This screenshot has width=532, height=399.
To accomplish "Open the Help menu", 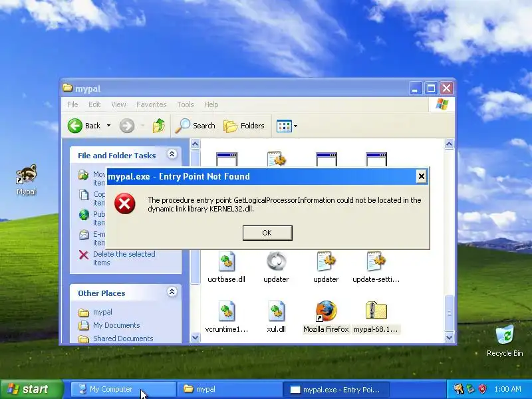I will (211, 104).
